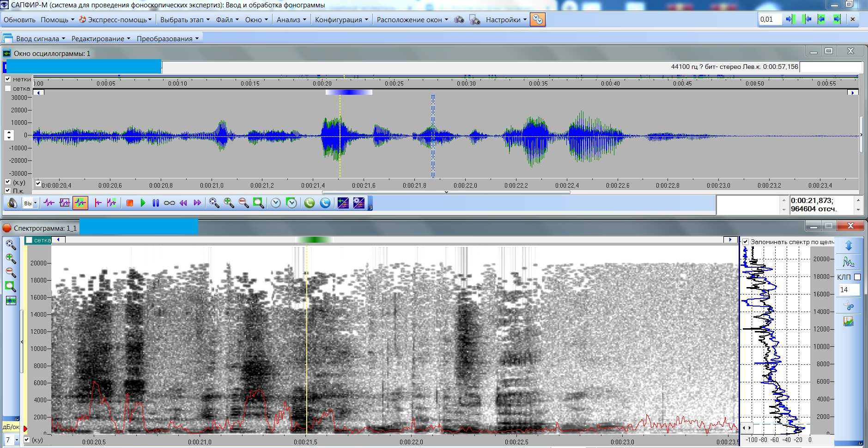This screenshot has height=448, width=868.
Task: Open the 'Преобразования' menu
Action: click(168, 38)
